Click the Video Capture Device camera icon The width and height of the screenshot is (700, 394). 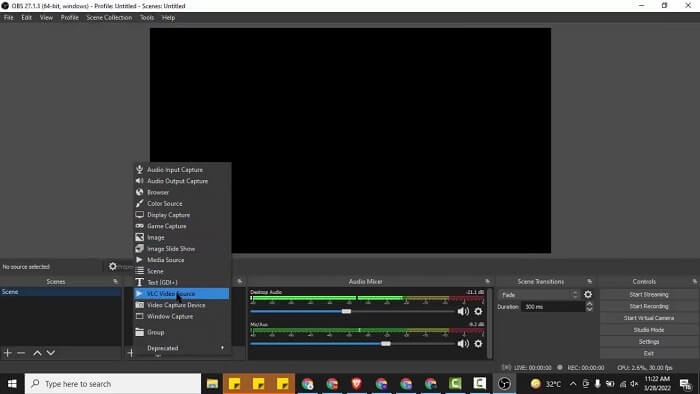tap(140, 305)
